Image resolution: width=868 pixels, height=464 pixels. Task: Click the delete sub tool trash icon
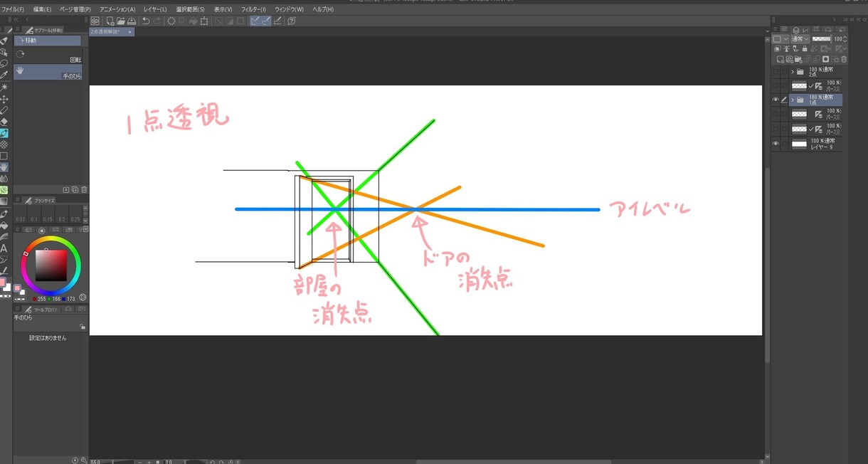[x=84, y=189]
